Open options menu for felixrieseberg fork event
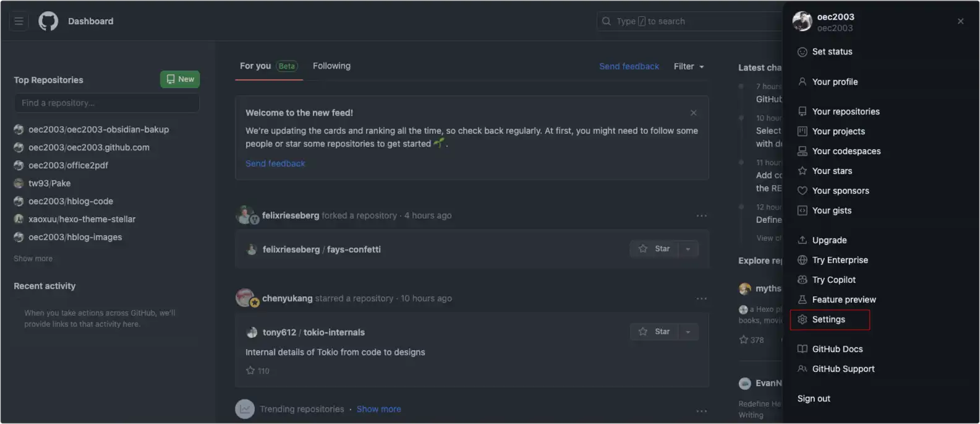The image size is (980, 424). (x=701, y=215)
